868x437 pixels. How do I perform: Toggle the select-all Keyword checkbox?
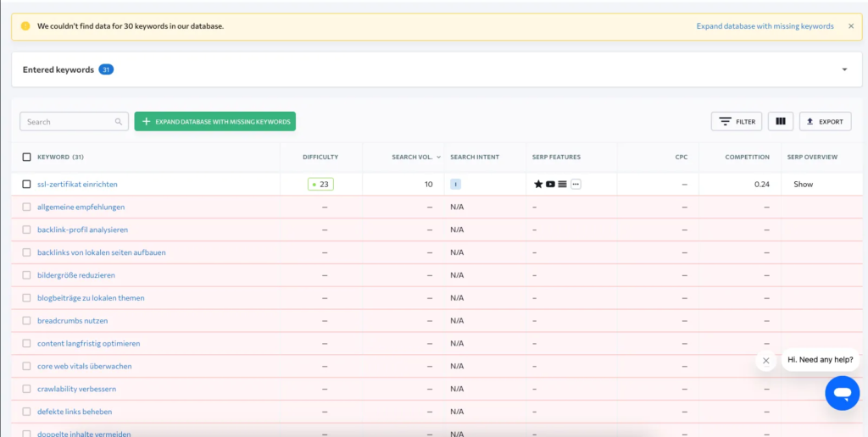pyautogui.click(x=26, y=157)
